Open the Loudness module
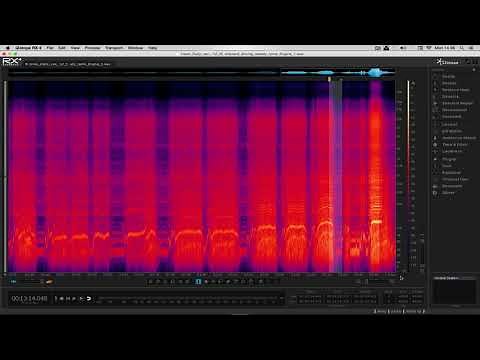Image resolution: width=480 pixels, height=360 pixels. pos(452,151)
